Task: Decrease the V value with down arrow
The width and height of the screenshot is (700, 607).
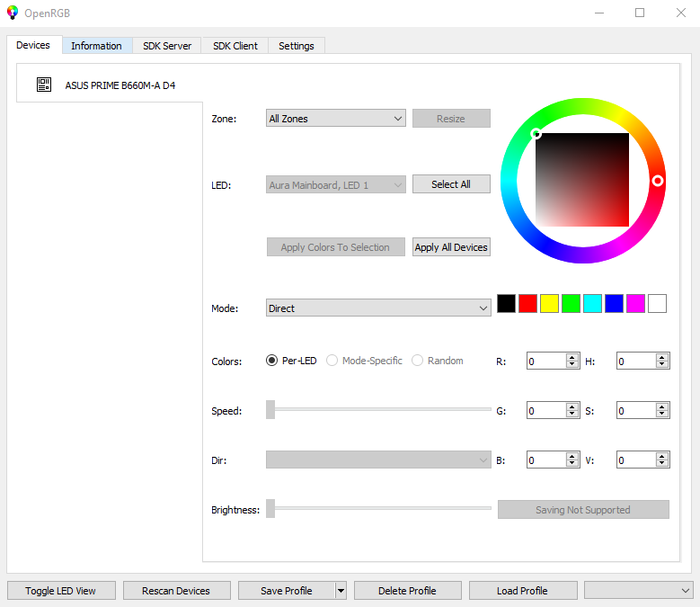Action: pos(662,464)
